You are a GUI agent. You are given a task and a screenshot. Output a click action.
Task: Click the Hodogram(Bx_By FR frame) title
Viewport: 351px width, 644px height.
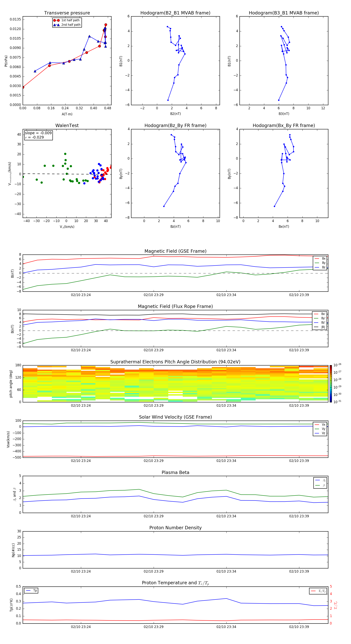tap(284, 125)
